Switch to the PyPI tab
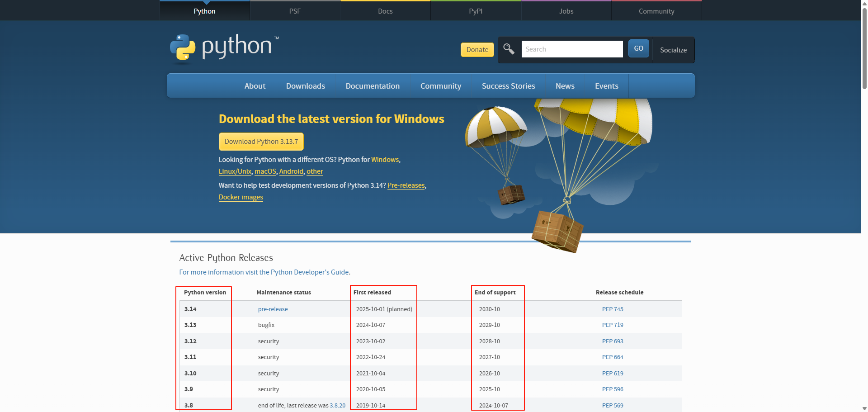The width and height of the screenshot is (868, 412). (476, 11)
